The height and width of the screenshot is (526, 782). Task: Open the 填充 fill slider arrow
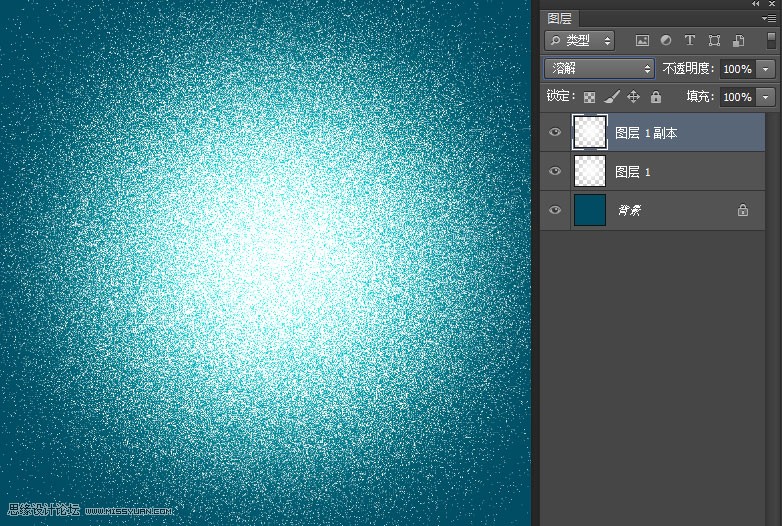(766, 97)
